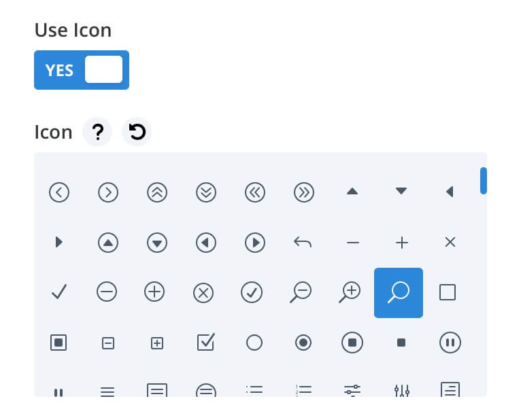521x420 pixels.
Task: Pick the circled double-chevron up icon
Action: point(157,192)
